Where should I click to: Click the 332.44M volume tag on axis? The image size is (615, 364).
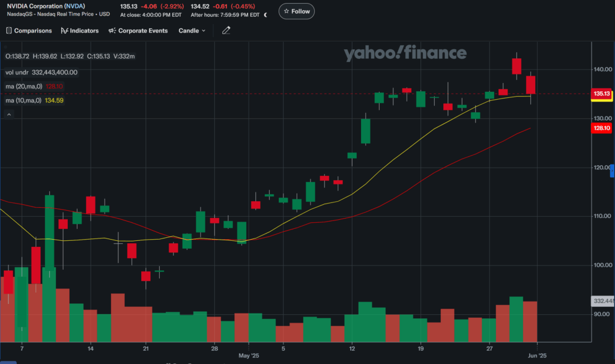pyautogui.click(x=603, y=301)
